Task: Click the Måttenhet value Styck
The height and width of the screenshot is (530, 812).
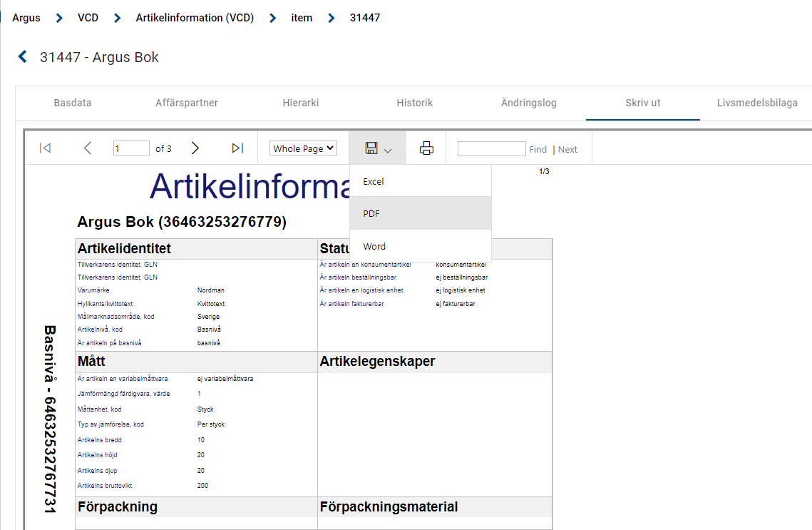Action: (205, 409)
